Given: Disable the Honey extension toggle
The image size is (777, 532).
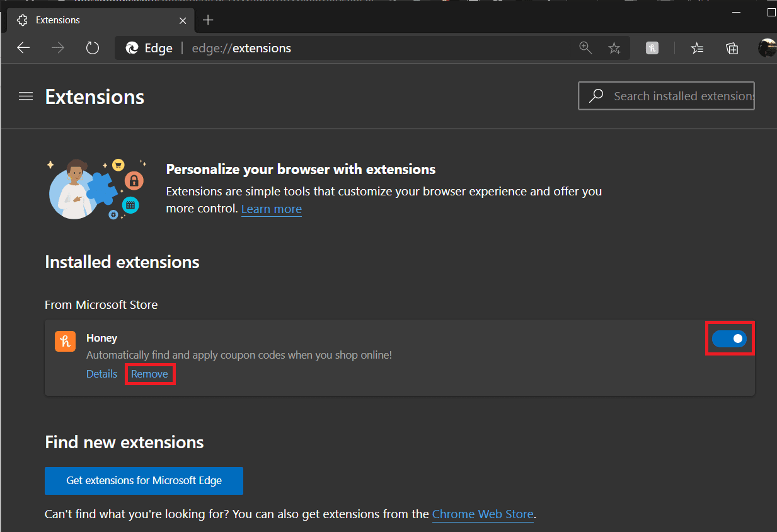Looking at the screenshot, I should click(729, 338).
